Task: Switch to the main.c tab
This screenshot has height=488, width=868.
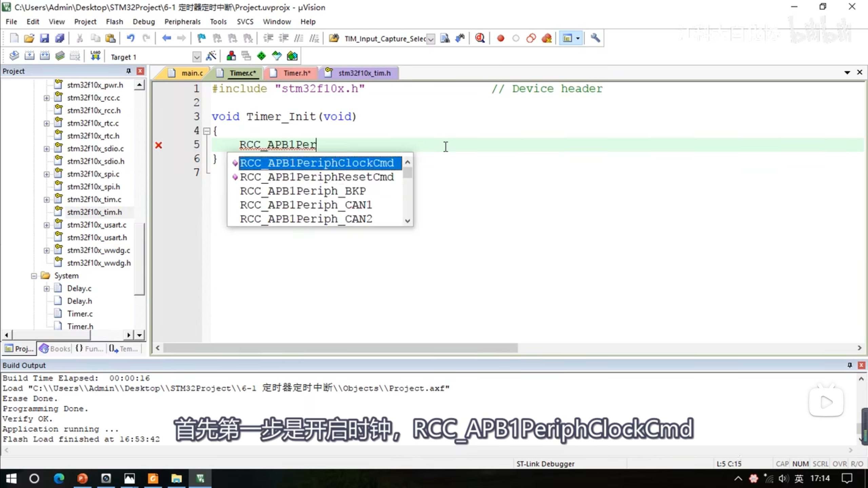Action: pos(192,73)
